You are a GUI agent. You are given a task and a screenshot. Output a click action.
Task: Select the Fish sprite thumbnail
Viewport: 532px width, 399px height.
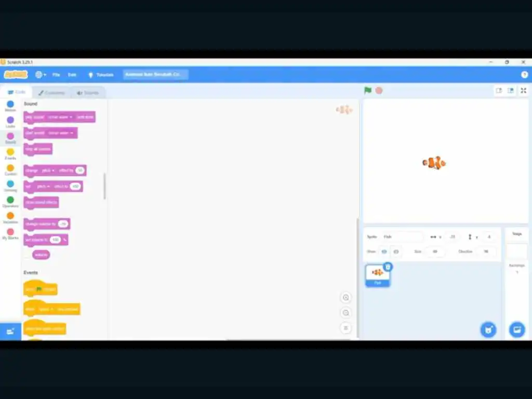(377, 275)
